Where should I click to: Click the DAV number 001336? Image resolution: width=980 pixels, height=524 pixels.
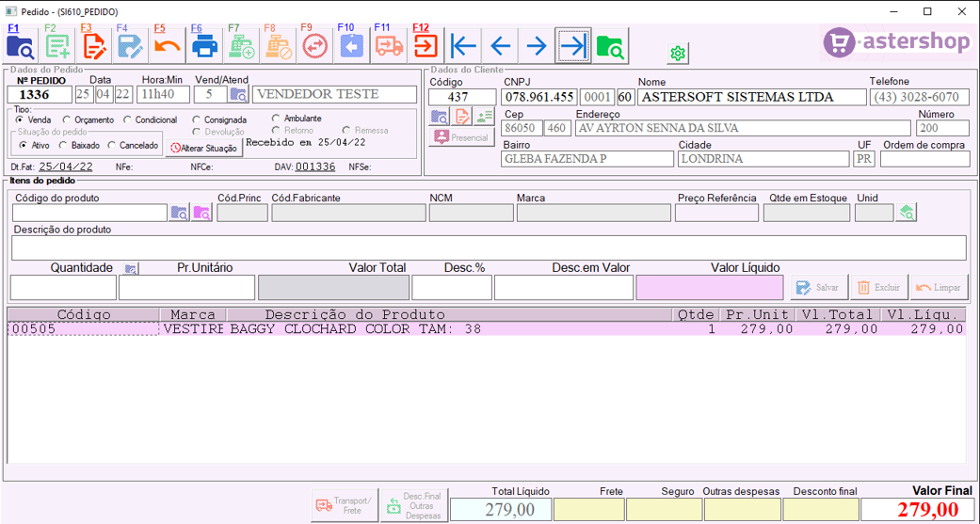315,167
